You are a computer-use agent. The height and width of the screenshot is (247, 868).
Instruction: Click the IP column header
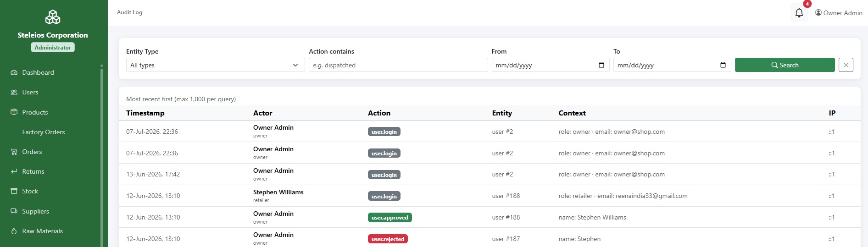(x=832, y=113)
